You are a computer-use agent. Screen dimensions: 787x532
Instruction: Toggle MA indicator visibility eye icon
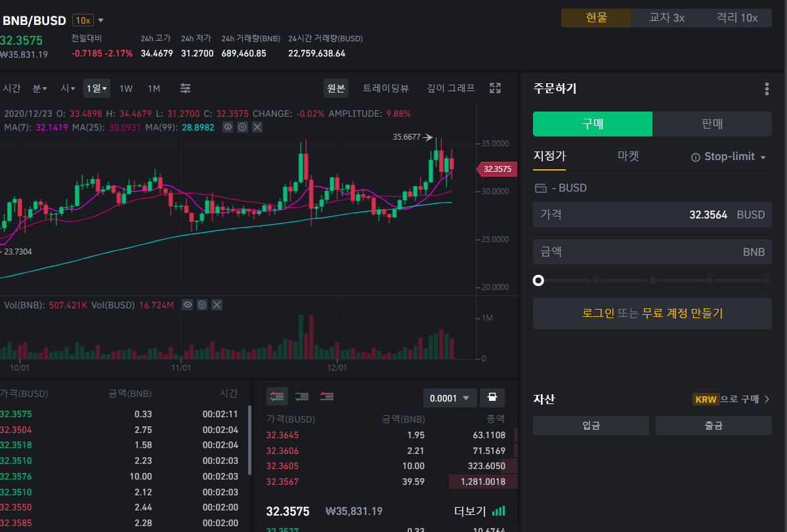(x=228, y=127)
